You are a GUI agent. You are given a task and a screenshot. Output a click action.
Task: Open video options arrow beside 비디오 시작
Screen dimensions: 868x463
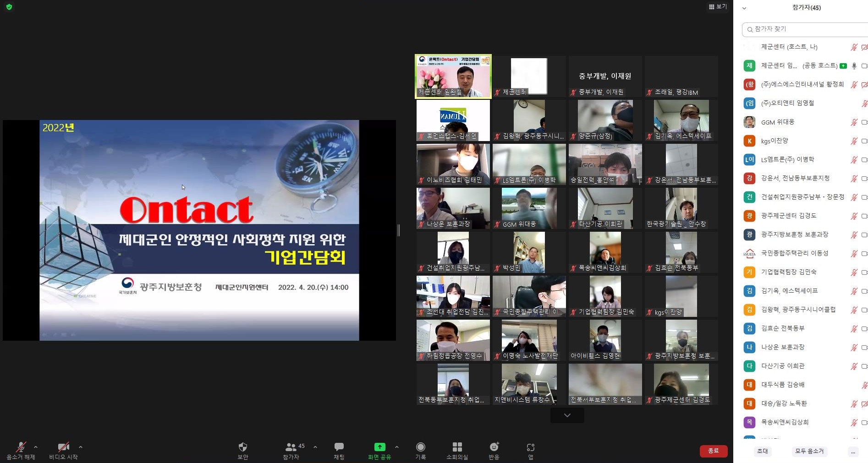[x=81, y=447]
